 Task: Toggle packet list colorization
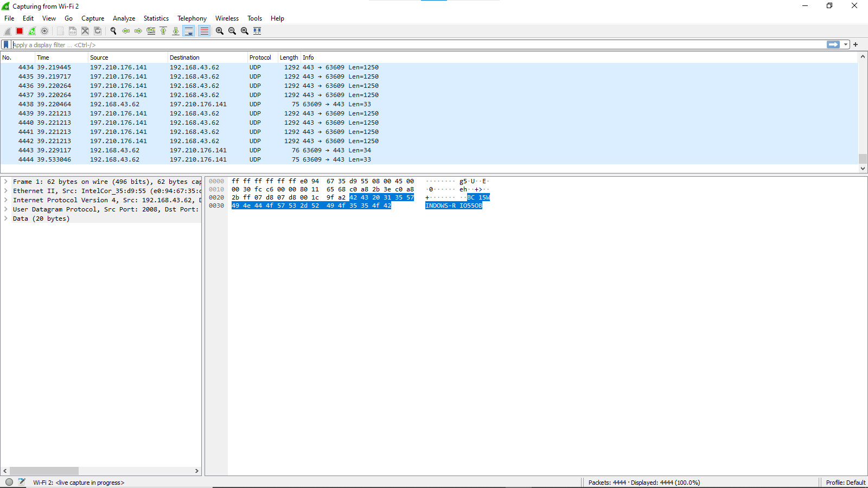coord(204,31)
